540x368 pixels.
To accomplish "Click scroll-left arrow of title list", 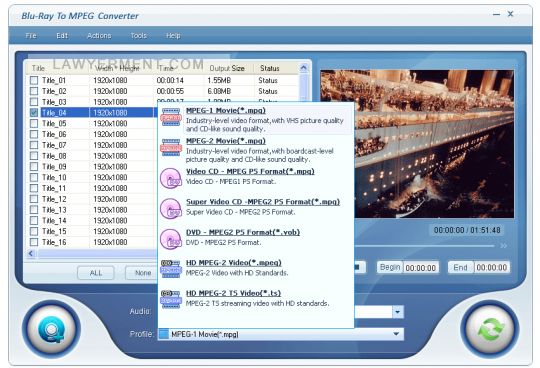I will pyautogui.click(x=31, y=254).
